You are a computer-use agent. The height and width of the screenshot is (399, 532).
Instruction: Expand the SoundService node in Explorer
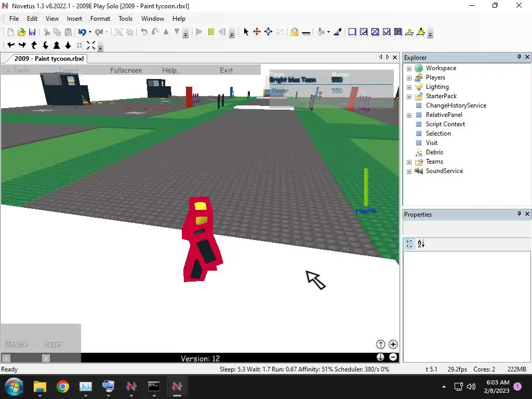409,171
